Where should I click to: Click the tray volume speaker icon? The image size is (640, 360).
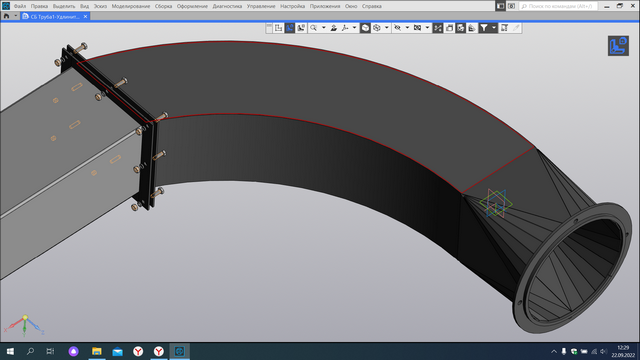604,351
